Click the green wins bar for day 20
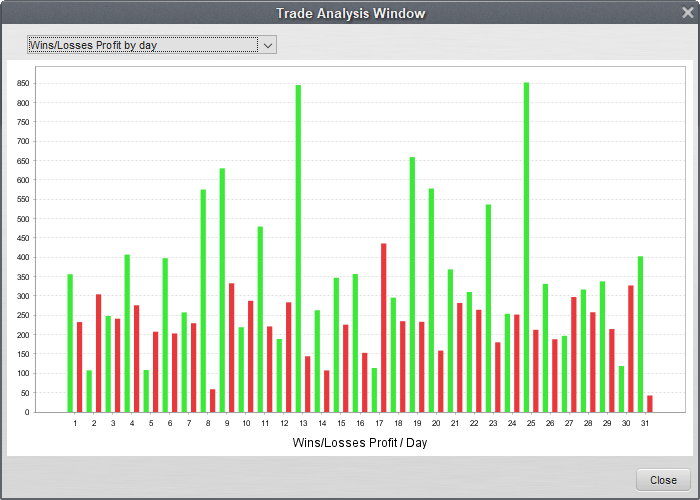 (x=431, y=300)
